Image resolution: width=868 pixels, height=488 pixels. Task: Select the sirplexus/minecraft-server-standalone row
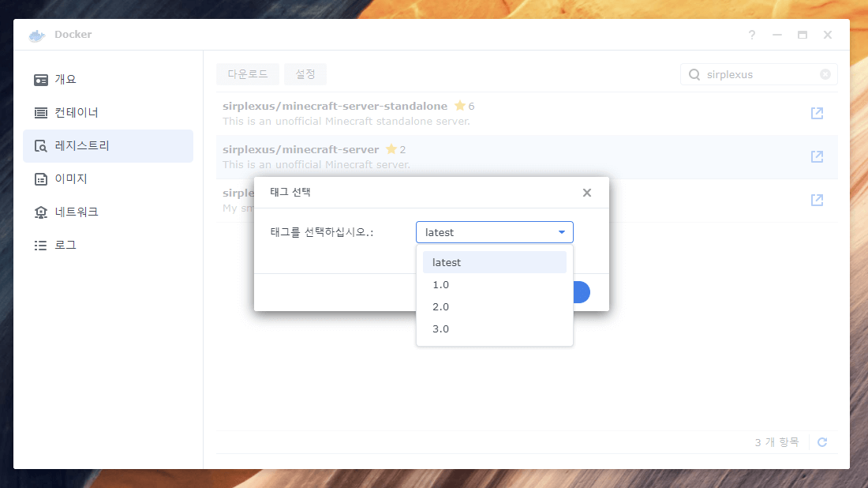point(526,114)
